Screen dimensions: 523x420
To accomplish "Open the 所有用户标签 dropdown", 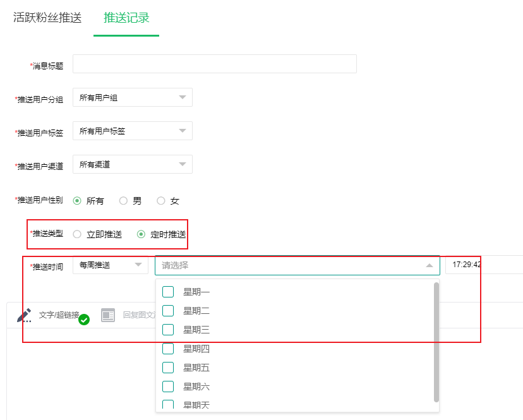I will [x=132, y=131].
